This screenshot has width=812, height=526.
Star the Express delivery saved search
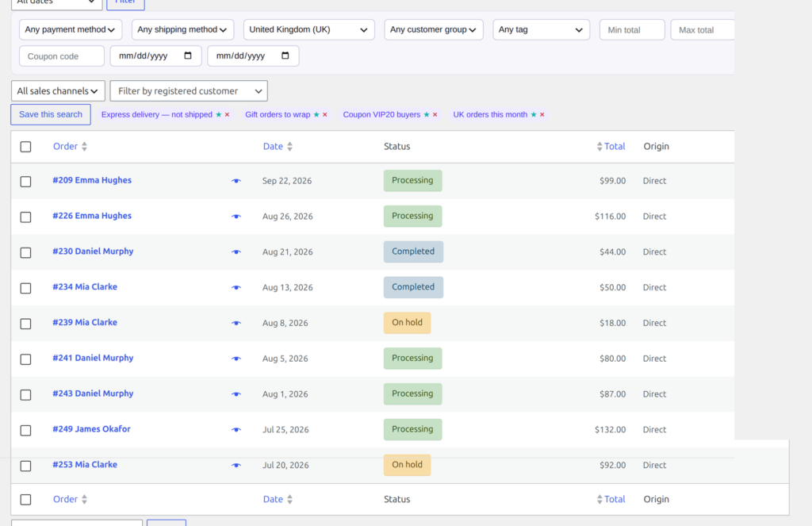point(219,114)
